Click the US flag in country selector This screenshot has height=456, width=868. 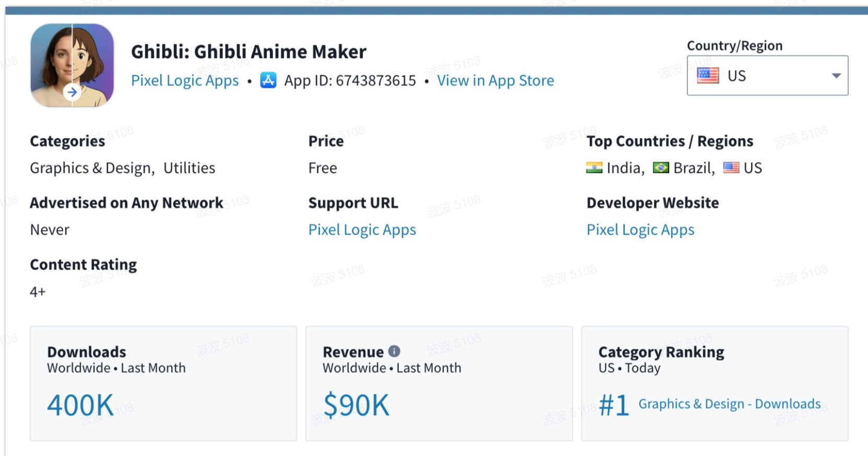[x=708, y=76]
